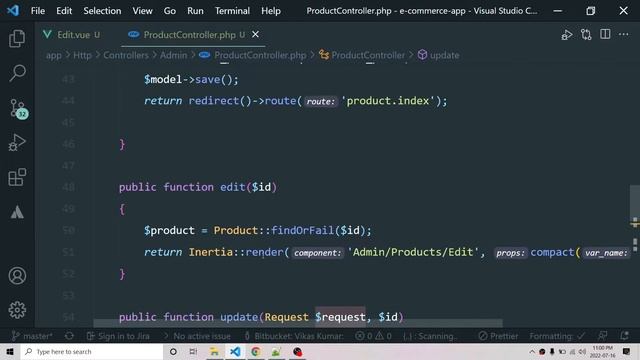Open the Edit menu
The image size is (640, 360).
tap(64, 11)
